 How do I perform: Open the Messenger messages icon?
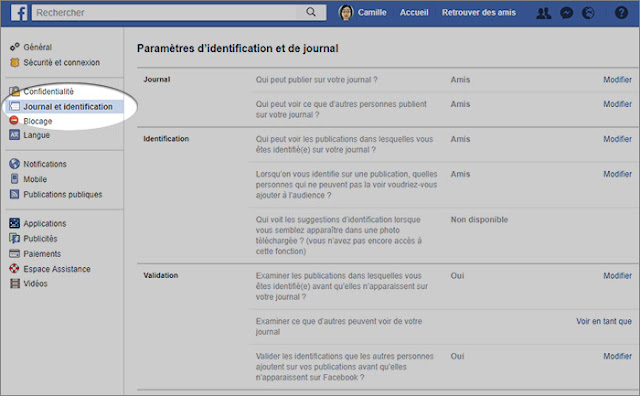[566, 13]
